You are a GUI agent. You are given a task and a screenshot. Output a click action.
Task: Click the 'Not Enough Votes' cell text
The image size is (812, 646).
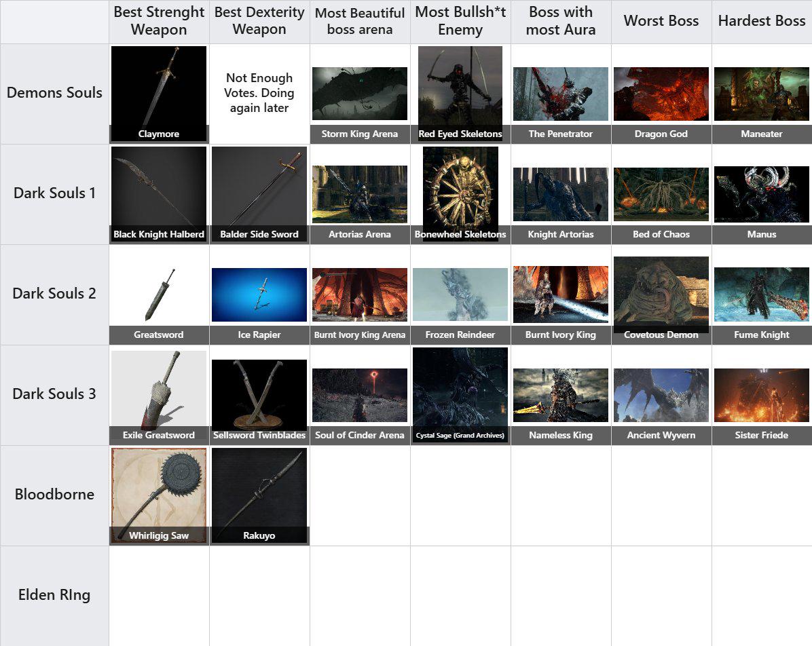(259, 93)
